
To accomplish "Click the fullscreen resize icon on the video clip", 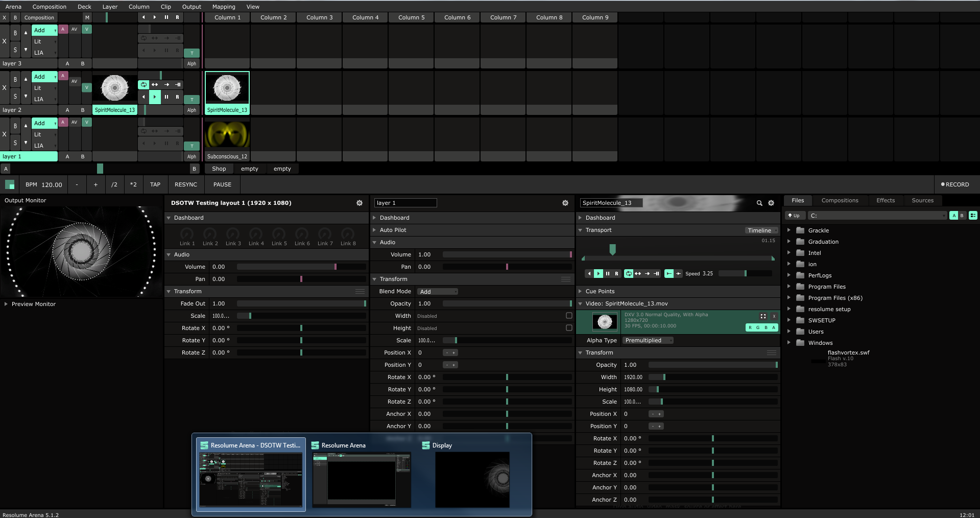I will 763,316.
